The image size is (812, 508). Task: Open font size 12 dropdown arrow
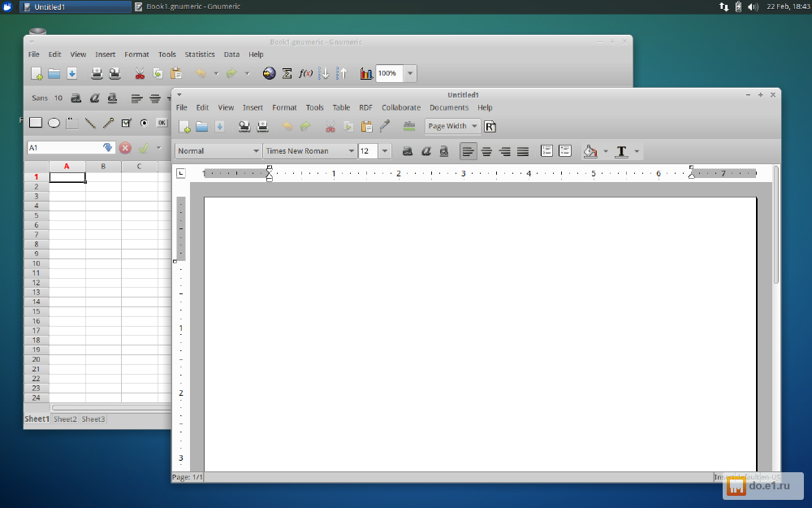coord(385,151)
